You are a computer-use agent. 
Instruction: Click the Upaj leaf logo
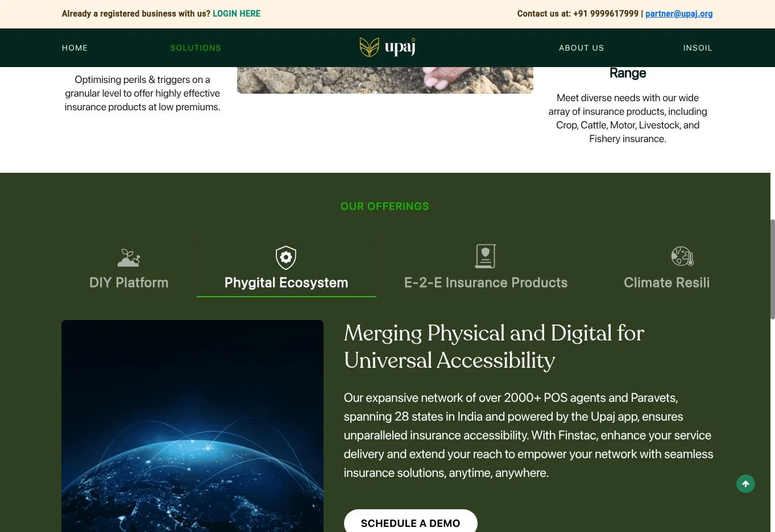point(387,47)
